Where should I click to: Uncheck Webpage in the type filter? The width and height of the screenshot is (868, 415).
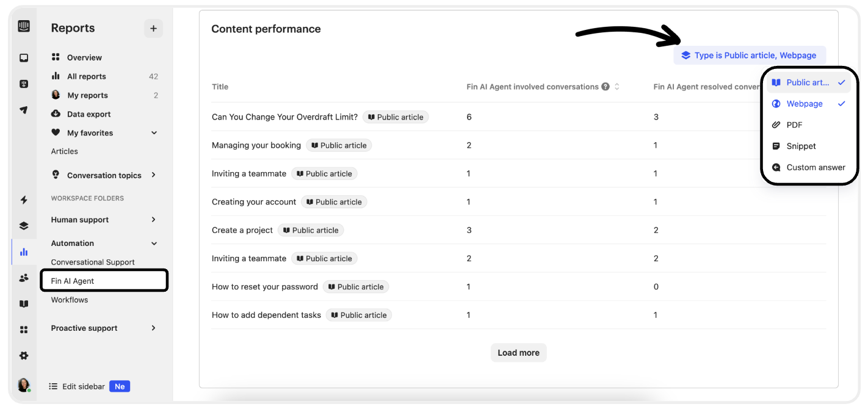[808, 104]
